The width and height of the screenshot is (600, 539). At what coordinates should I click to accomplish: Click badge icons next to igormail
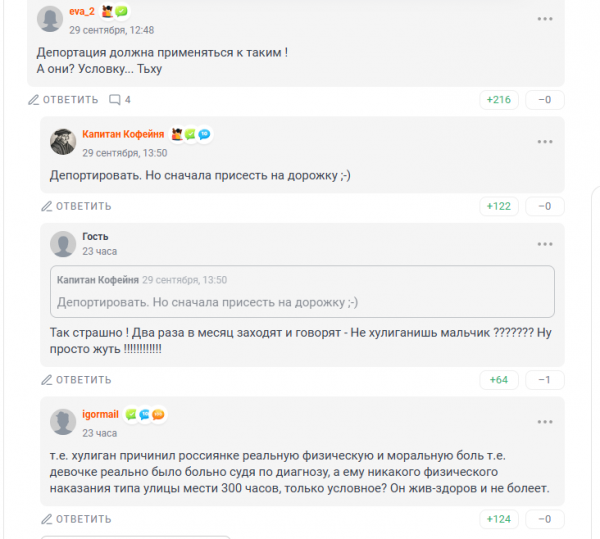point(145,414)
